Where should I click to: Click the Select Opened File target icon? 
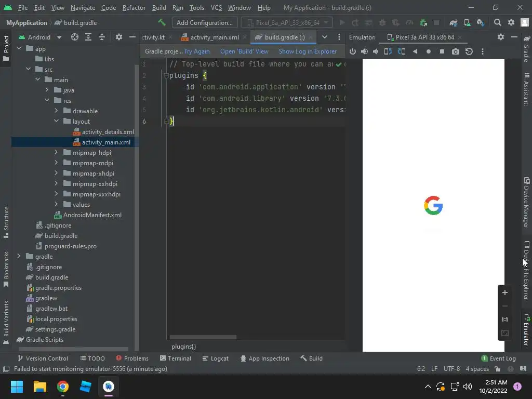[x=75, y=37]
